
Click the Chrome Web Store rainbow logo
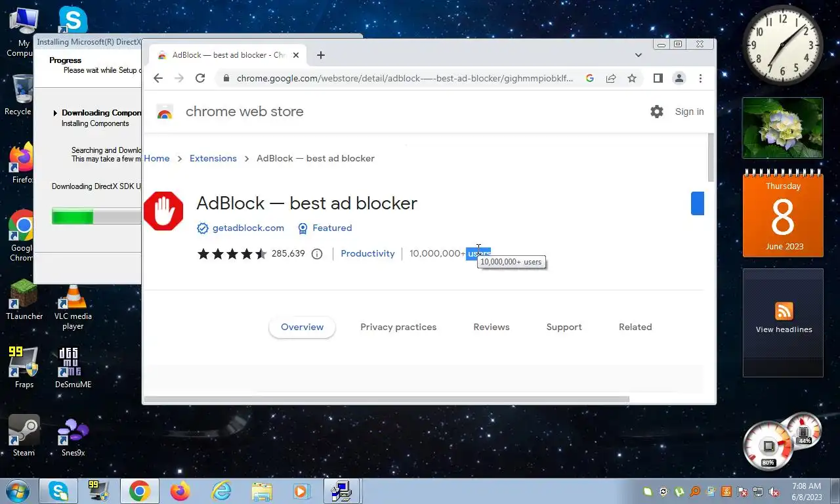[x=165, y=112]
